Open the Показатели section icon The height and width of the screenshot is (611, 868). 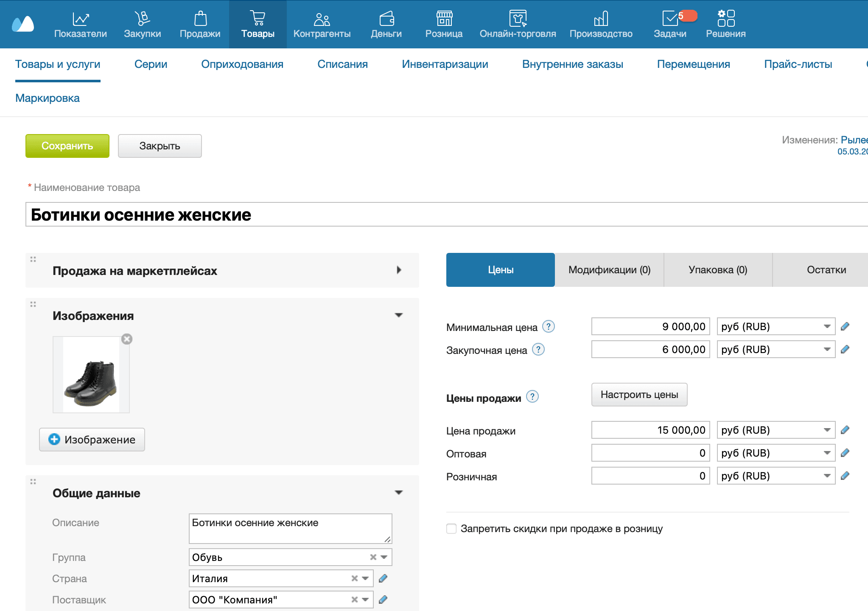(x=81, y=18)
